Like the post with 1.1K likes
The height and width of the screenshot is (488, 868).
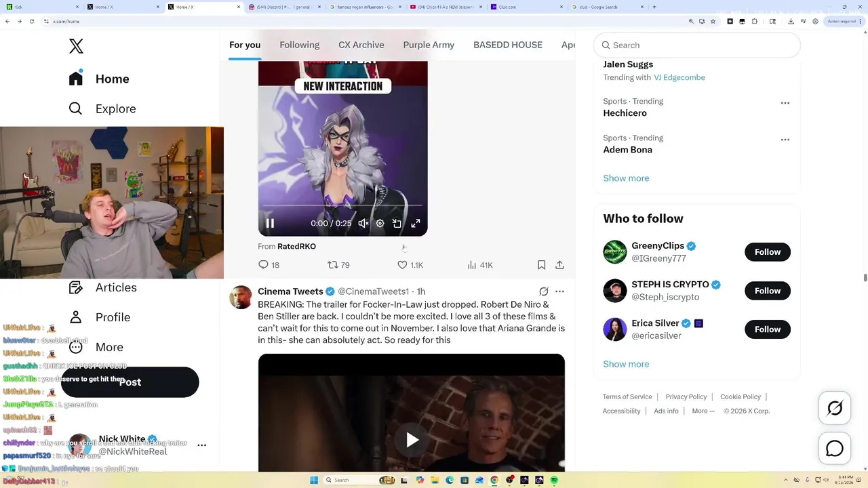(x=410, y=265)
